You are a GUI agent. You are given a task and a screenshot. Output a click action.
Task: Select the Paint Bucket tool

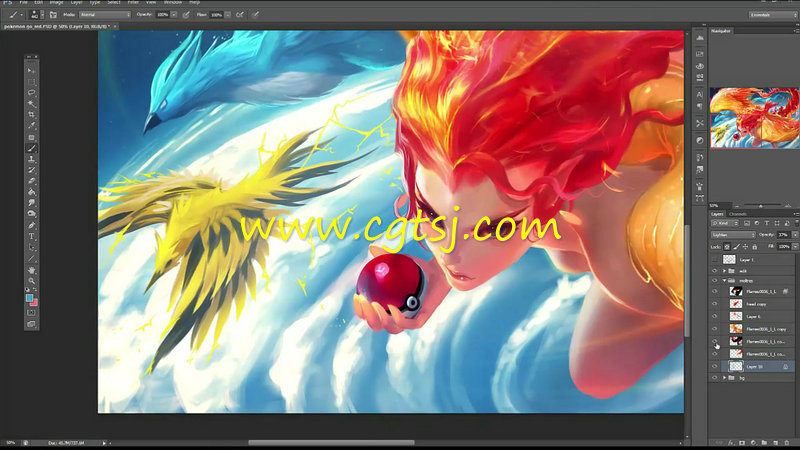(x=31, y=192)
